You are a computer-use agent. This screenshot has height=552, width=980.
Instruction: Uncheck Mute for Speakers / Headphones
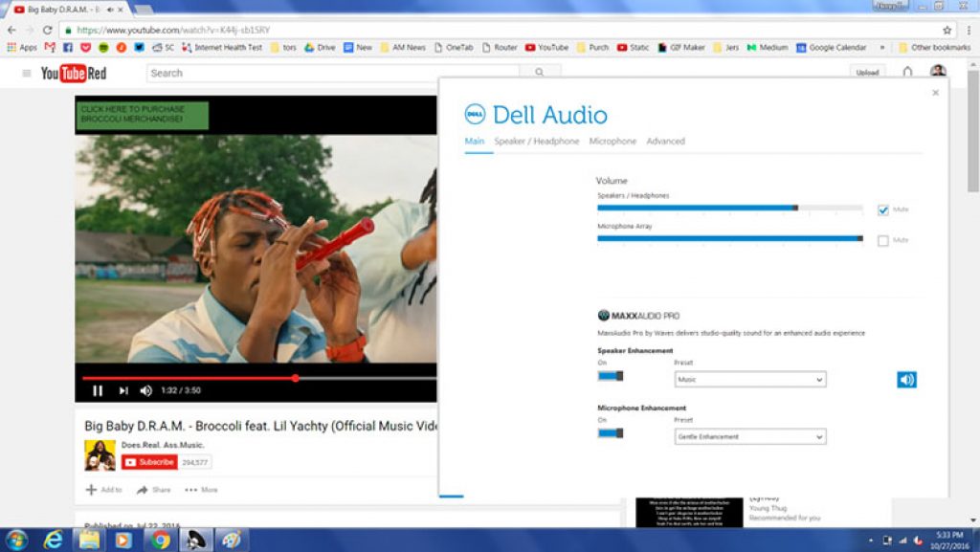pos(882,210)
